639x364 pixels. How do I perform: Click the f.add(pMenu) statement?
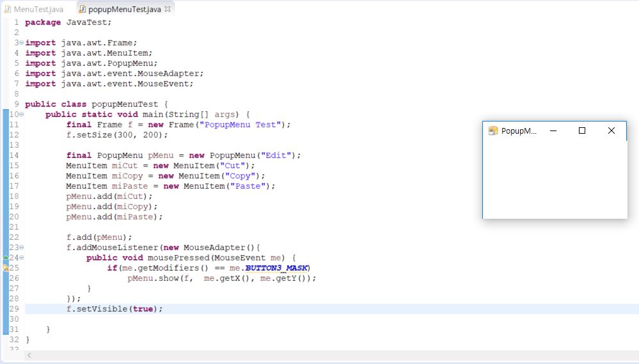pyautogui.click(x=99, y=237)
